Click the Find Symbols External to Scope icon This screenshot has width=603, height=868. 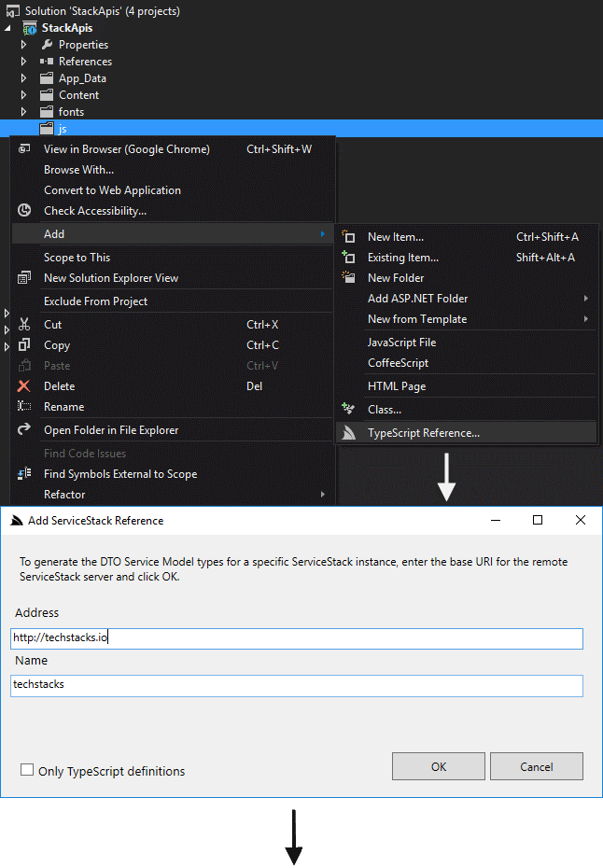coord(24,473)
